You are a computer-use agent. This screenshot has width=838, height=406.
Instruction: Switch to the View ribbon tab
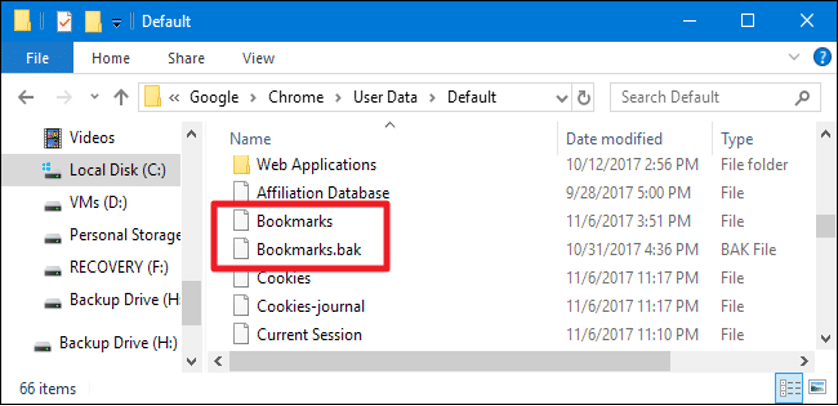[x=258, y=58]
